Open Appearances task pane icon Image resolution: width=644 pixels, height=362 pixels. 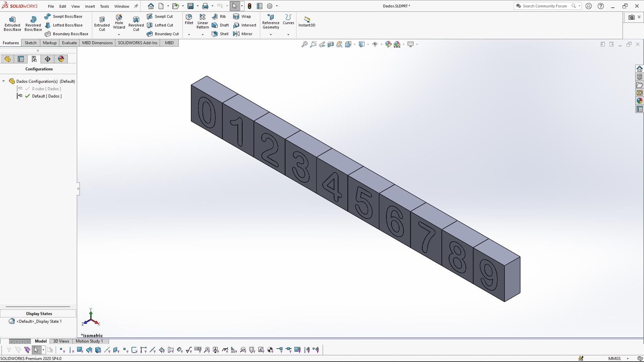tap(639, 101)
